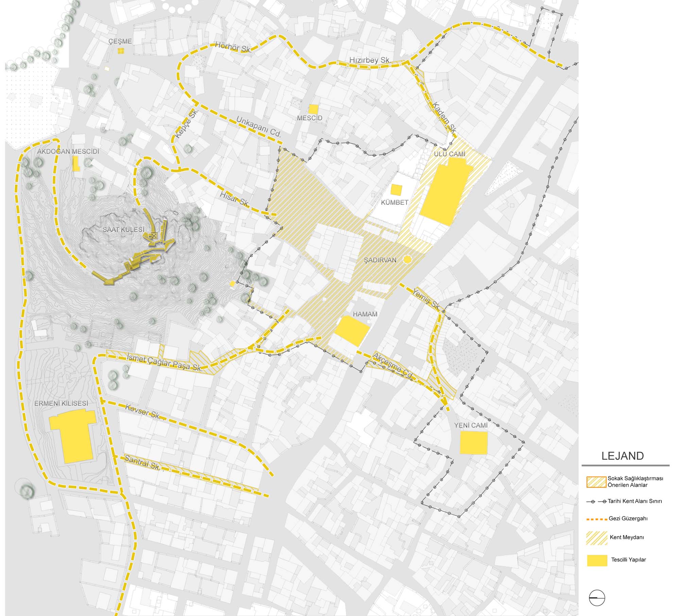Select the YENİ CAMİ yellow building

click(474, 443)
